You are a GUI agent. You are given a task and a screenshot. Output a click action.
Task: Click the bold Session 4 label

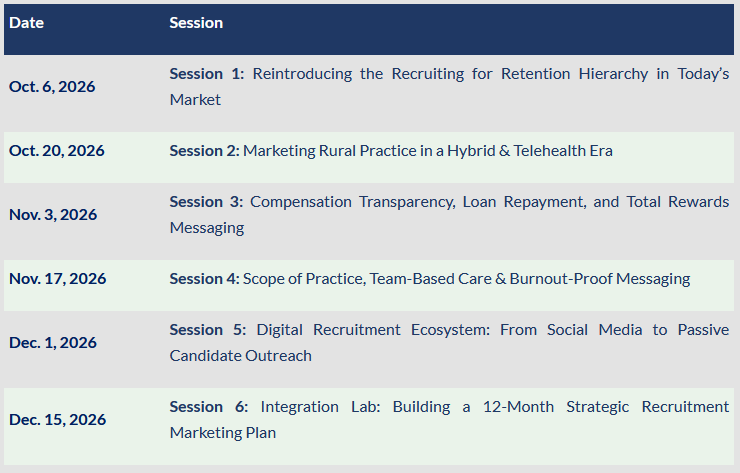tap(204, 279)
